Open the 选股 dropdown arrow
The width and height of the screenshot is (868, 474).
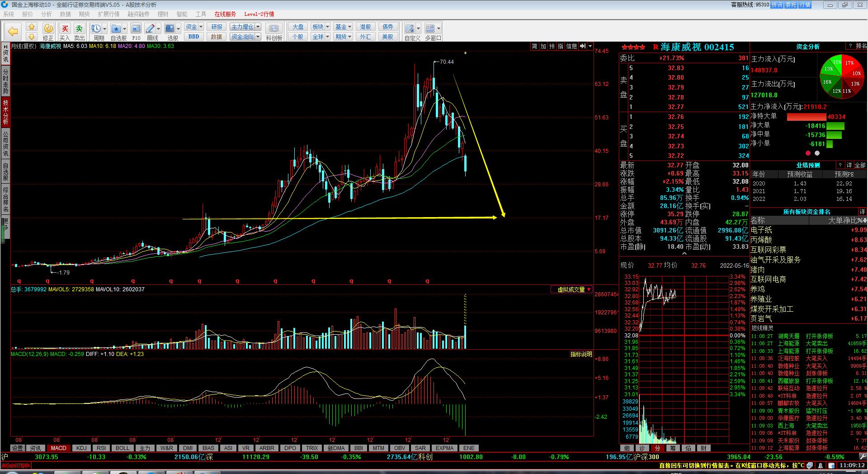point(178,28)
